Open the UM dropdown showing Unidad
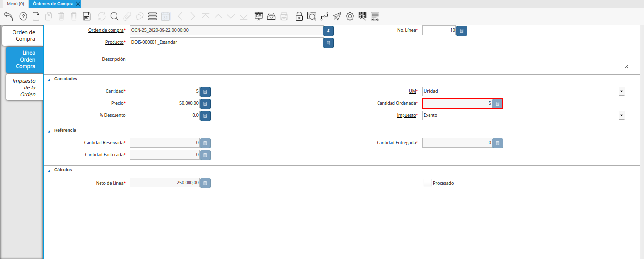 (x=621, y=91)
